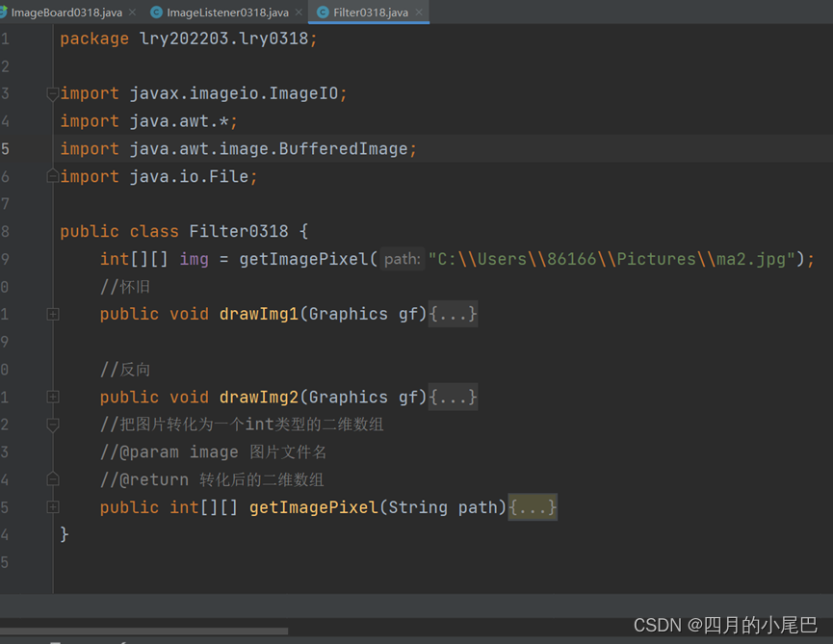Collapse the comment block fold marker above @param
This screenshot has height=644, width=833.
click(x=53, y=425)
